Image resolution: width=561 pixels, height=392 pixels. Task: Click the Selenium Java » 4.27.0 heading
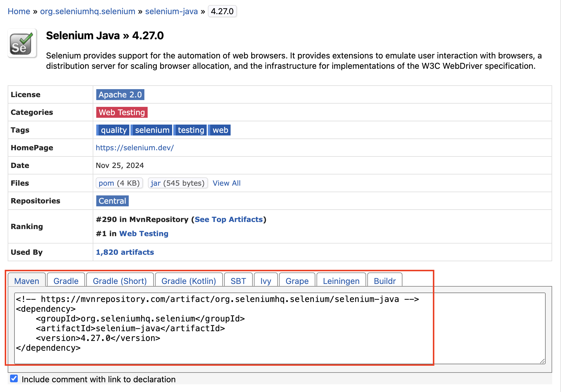pos(105,35)
